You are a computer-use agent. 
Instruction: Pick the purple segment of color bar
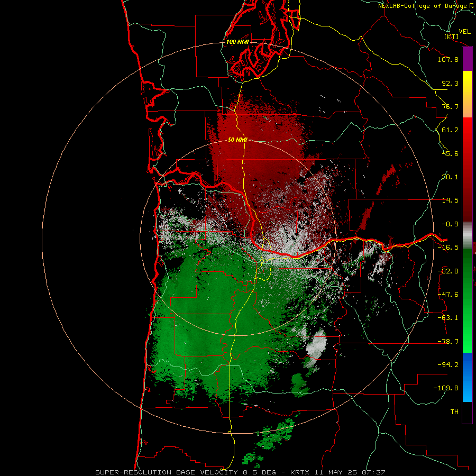tap(467, 59)
